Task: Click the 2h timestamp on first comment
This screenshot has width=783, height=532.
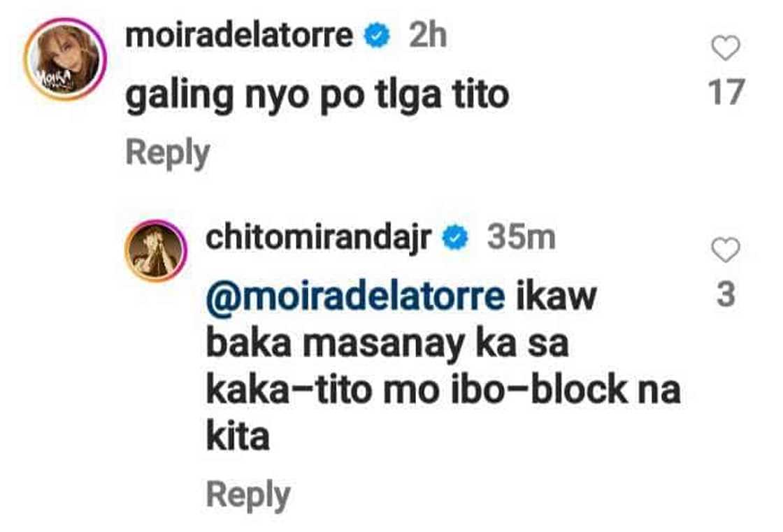Action: [427, 36]
